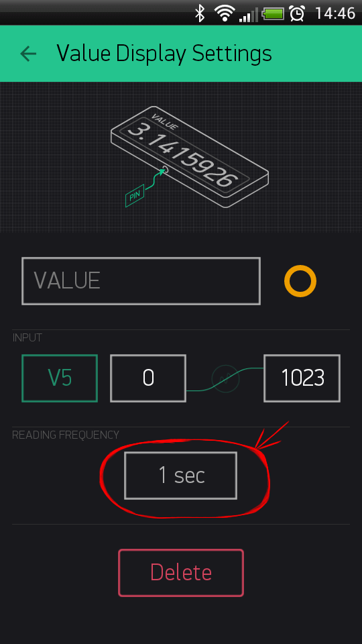Open the 1 sec reading frequency selector
Image resolution: width=362 pixels, height=644 pixels.
click(180, 476)
